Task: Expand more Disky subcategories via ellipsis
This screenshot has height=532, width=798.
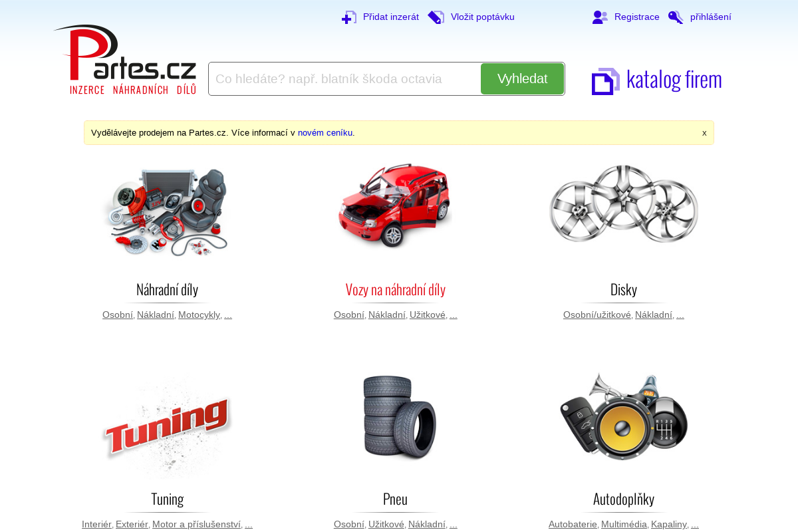Action: pyautogui.click(x=680, y=315)
